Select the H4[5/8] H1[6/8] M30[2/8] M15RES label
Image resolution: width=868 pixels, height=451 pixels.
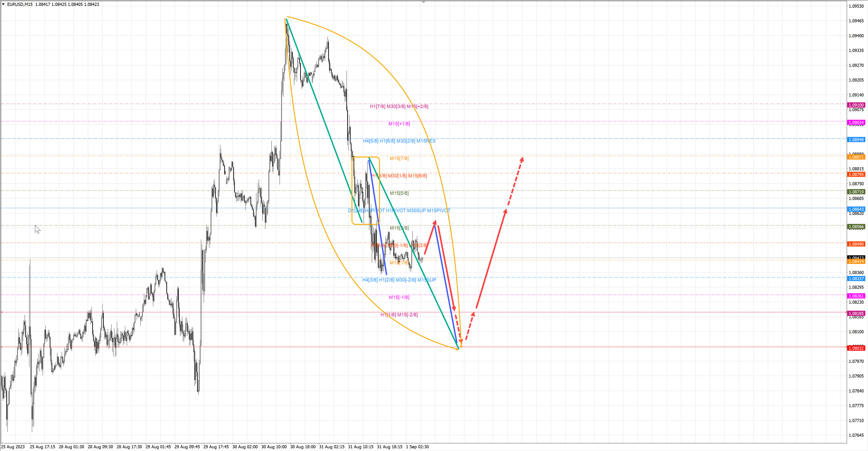pos(399,141)
